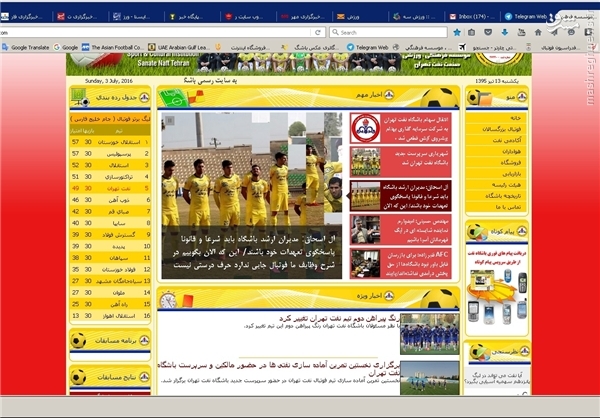This screenshot has width=600, height=418.
Task: Click the club logo beside منو header
Action: pos(522,97)
